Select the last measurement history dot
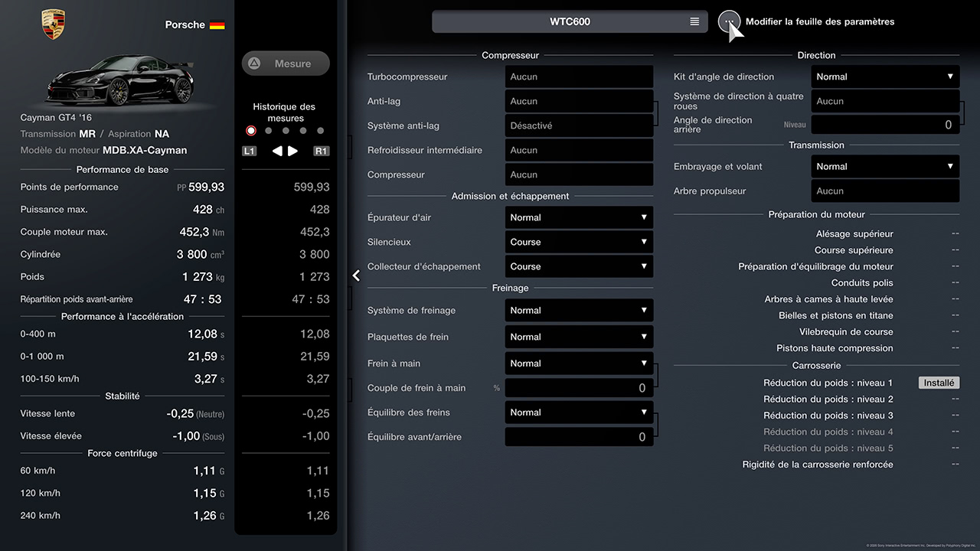This screenshot has height=551, width=980. pos(320,131)
